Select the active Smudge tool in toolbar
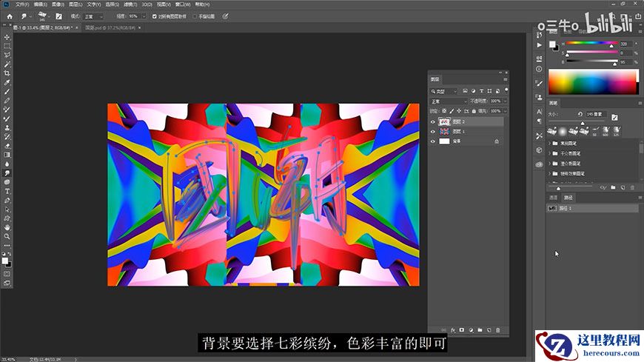Screen dimensions: 644x362 7,173
